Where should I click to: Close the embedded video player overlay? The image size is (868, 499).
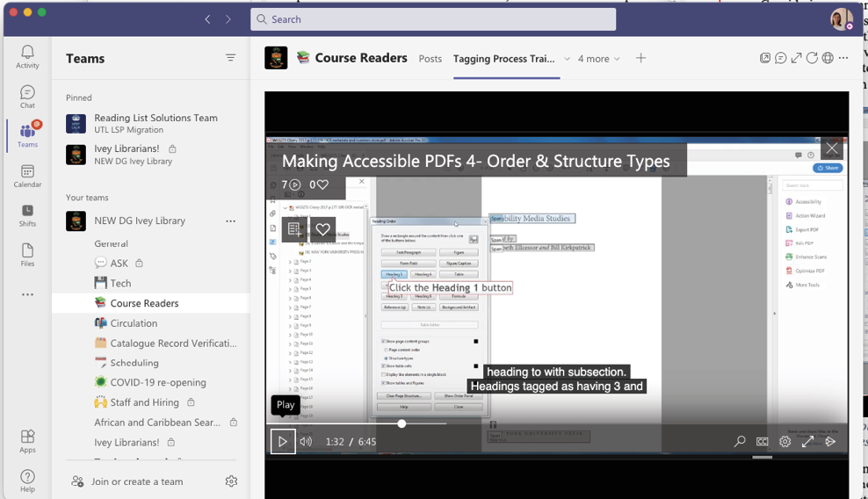832,148
